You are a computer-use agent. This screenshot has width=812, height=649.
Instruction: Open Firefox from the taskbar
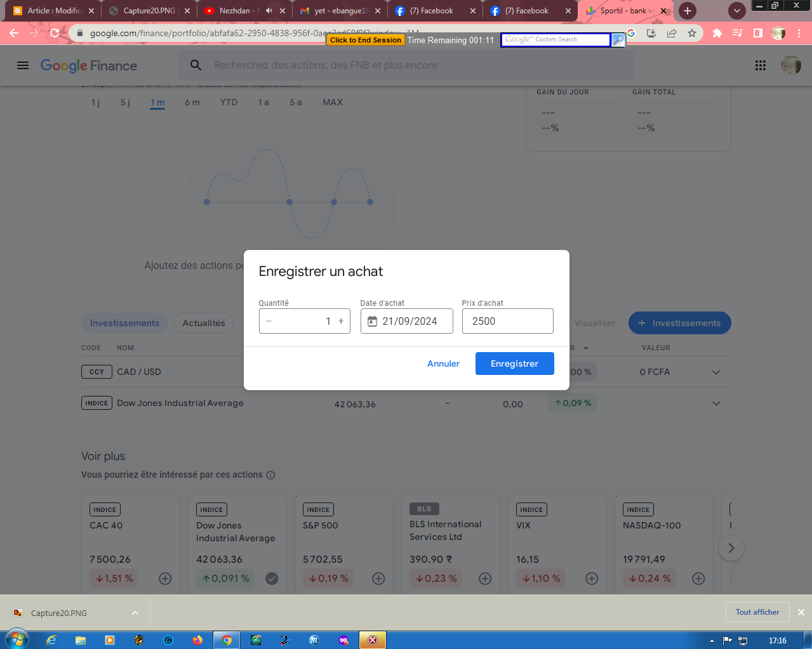click(x=197, y=640)
